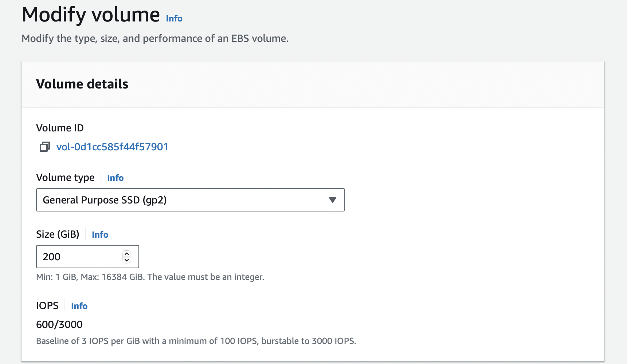Click the Min/Max GiB size hint text

click(150, 277)
